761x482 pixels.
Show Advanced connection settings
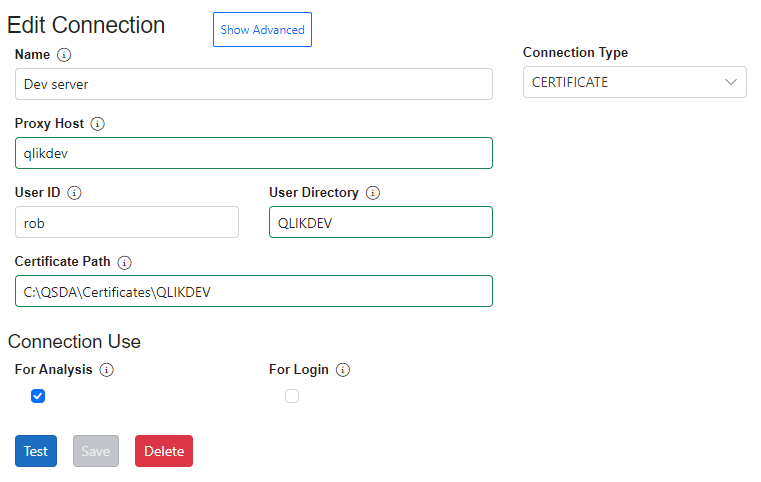click(262, 30)
